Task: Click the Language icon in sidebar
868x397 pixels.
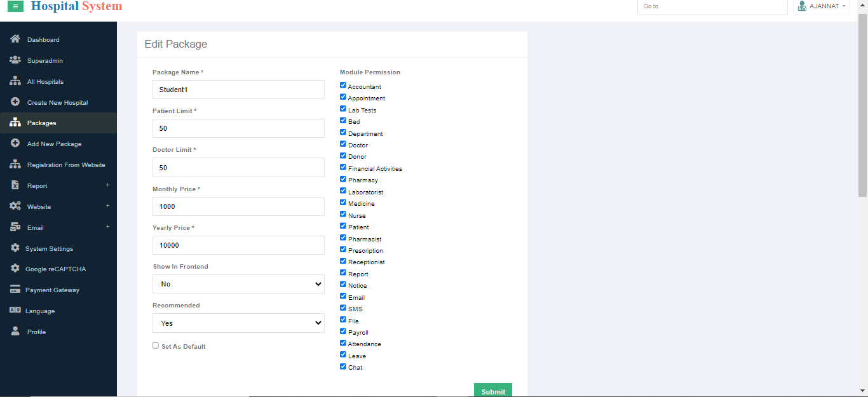Action: click(x=15, y=311)
